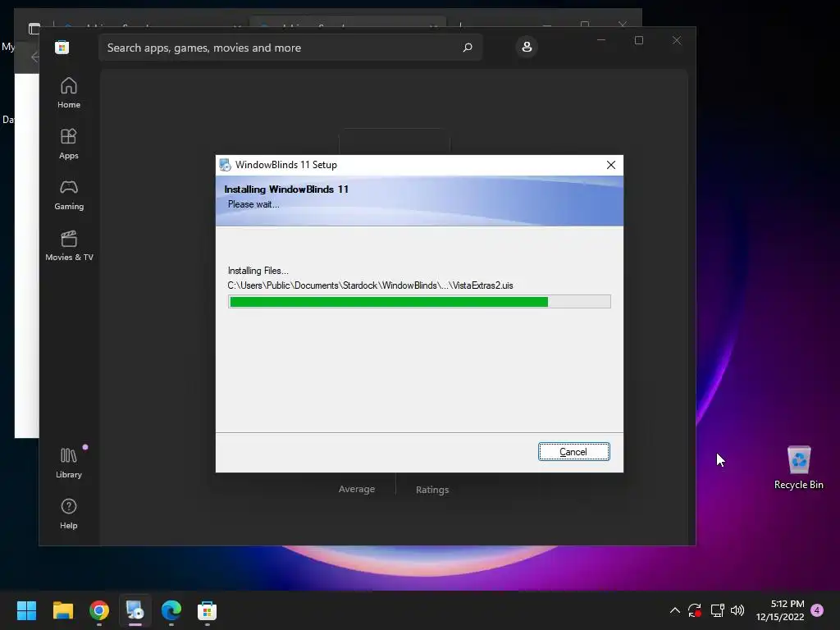Viewport: 840px width, 630px height.
Task: Open Gaming section in Microsoft Store
Action: [x=69, y=194]
